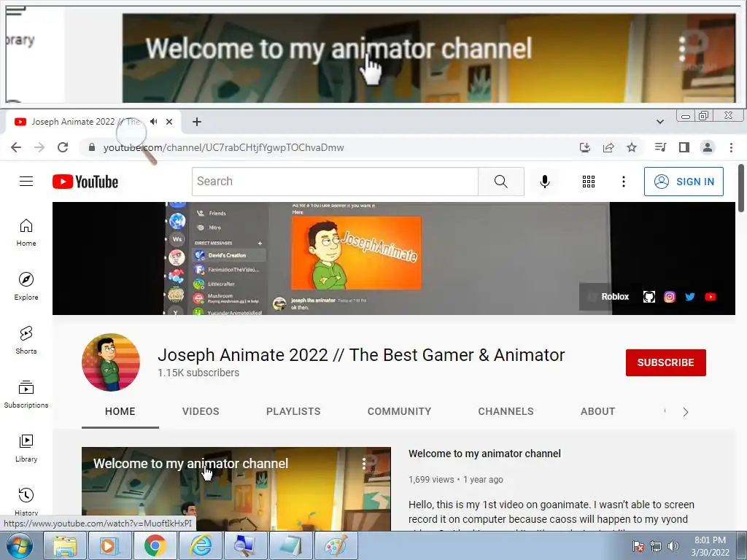
Task: Open Chrome's three-dot menu
Action: [731, 147]
